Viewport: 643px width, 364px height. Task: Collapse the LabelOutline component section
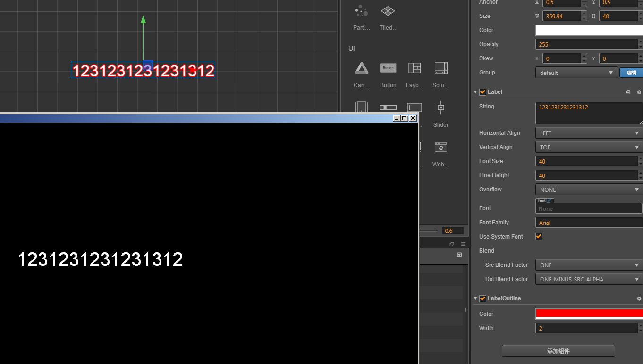click(x=475, y=298)
